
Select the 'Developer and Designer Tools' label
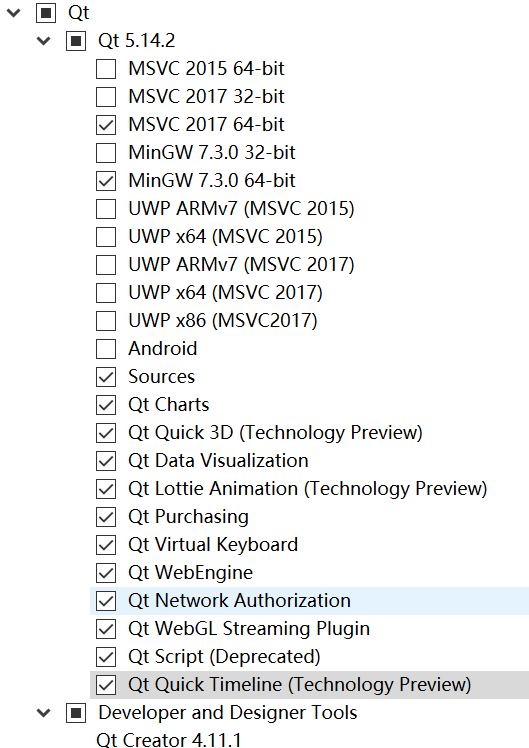pyautogui.click(x=228, y=713)
